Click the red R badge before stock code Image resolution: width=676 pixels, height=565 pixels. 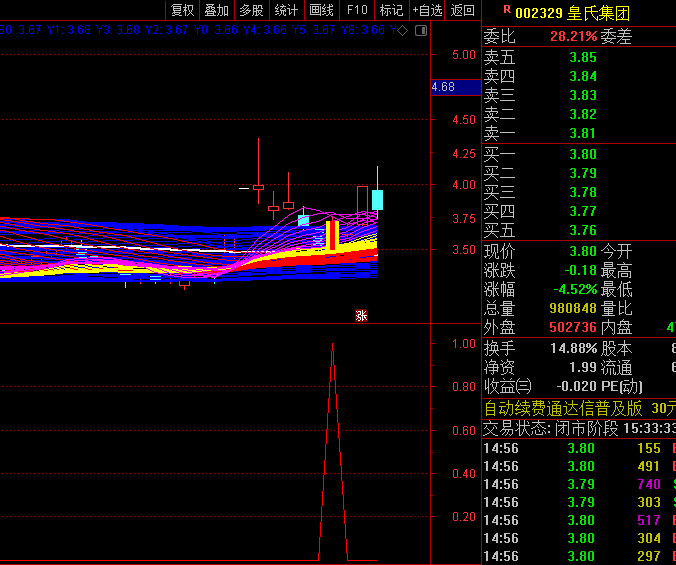coord(507,10)
